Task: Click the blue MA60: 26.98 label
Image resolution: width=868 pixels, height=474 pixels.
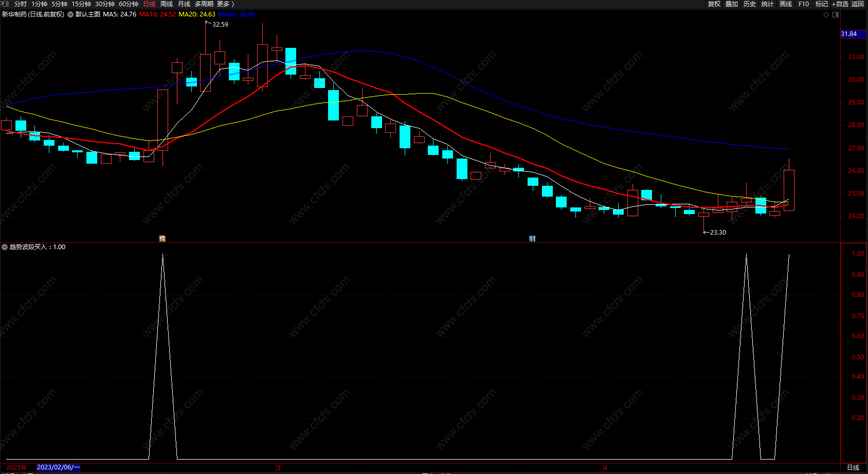Action: tap(237, 14)
